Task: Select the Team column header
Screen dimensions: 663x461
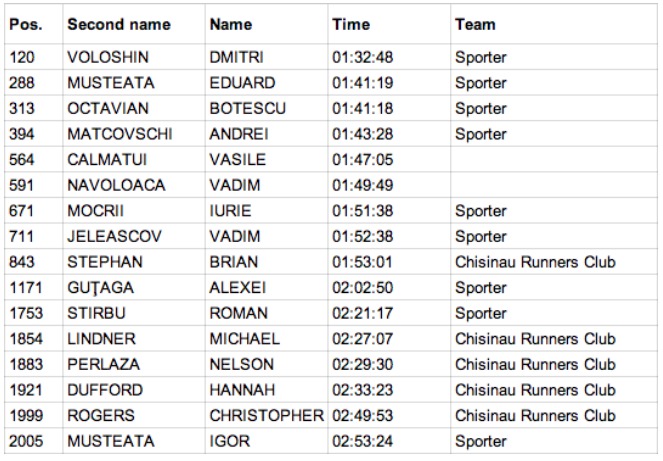Action: 554,24
